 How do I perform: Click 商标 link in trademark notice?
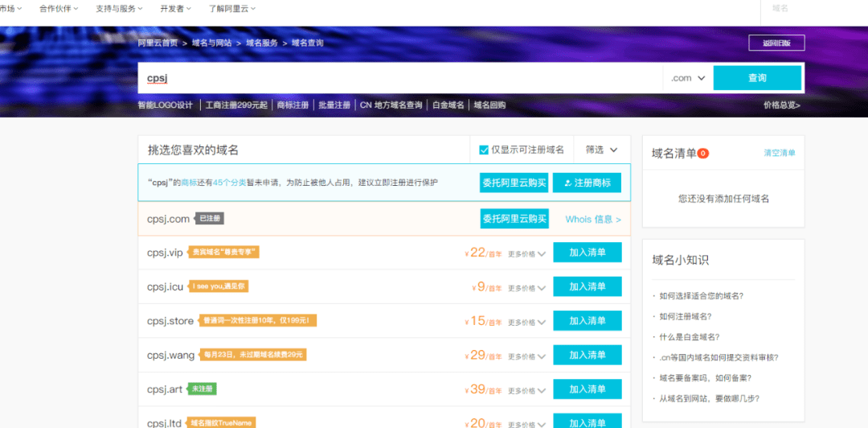189,182
